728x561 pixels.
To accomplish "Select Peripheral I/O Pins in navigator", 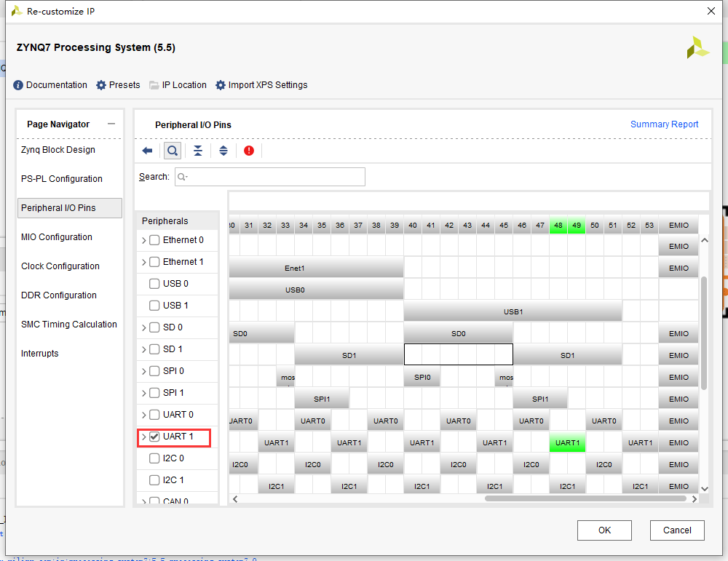I will pyautogui.click(x=70, y=208).
